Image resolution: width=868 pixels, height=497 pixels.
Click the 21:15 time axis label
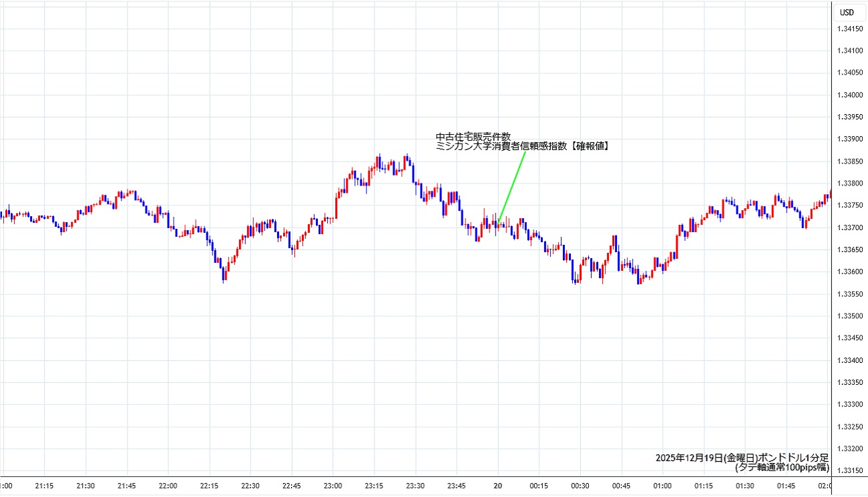pos(45,486)
